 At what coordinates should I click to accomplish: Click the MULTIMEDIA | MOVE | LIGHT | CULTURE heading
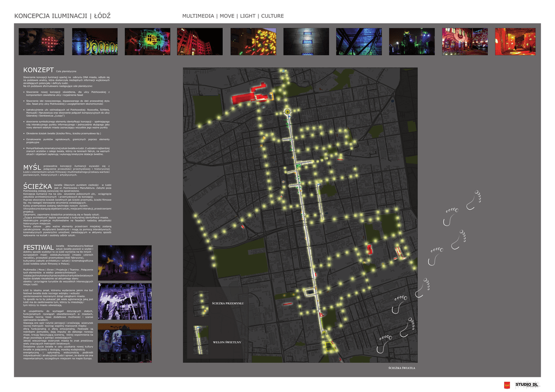tap(233, 16)
